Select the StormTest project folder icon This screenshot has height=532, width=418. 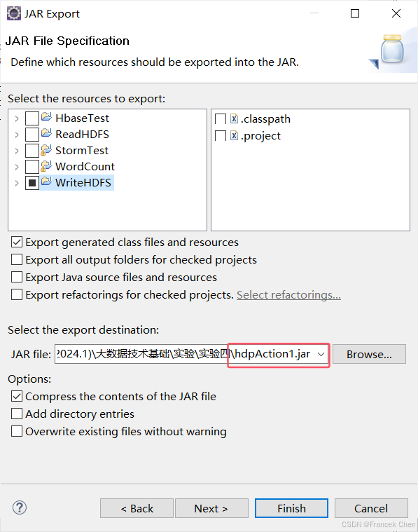click(46, 150)
